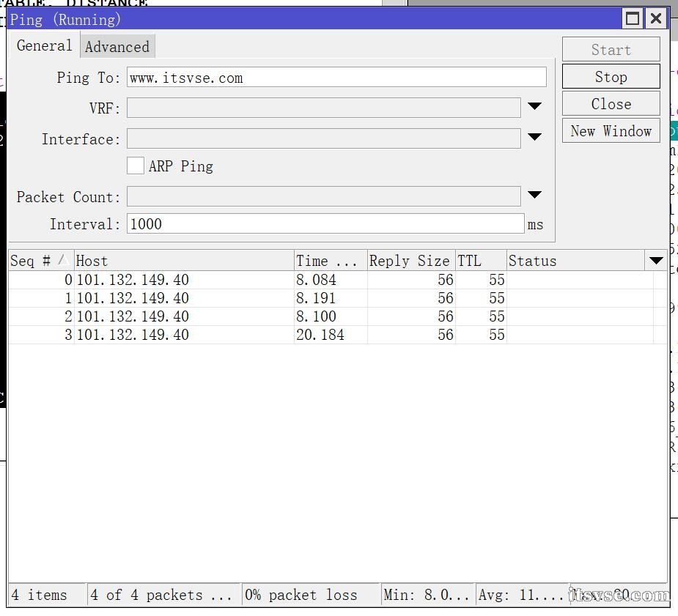
Task: Sort by the Host column header
Action: tap(183, 261)
